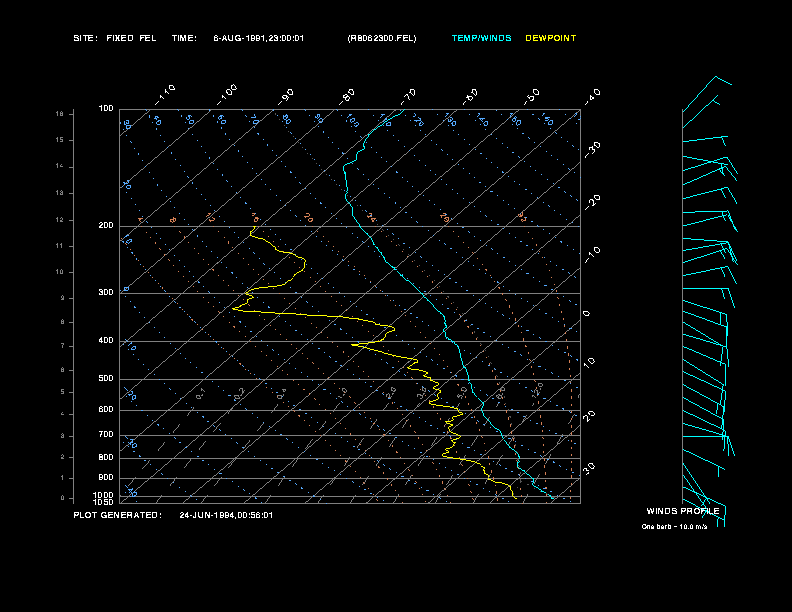Click the 100 pressure level label
Viewport: 792px width, 612px height.
pos(106,109)
